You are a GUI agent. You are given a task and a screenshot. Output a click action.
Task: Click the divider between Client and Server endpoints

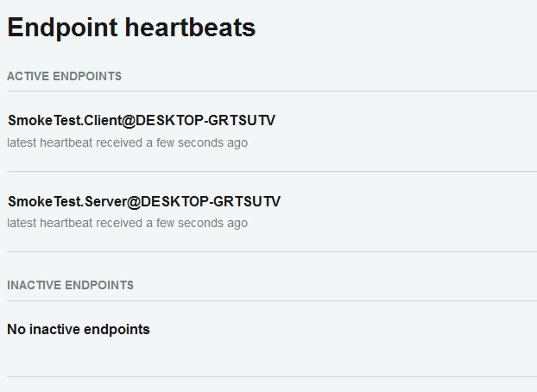[272, 171]
